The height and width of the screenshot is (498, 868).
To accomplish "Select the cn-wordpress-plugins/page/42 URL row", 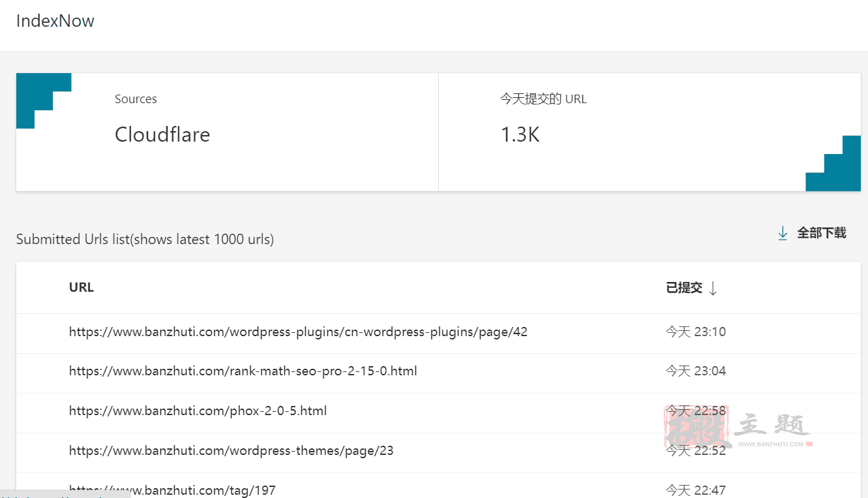I will [438, 334].
